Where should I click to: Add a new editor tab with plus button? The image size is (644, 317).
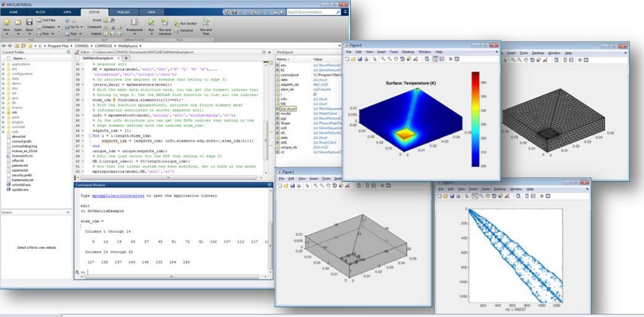pos(126,59)
